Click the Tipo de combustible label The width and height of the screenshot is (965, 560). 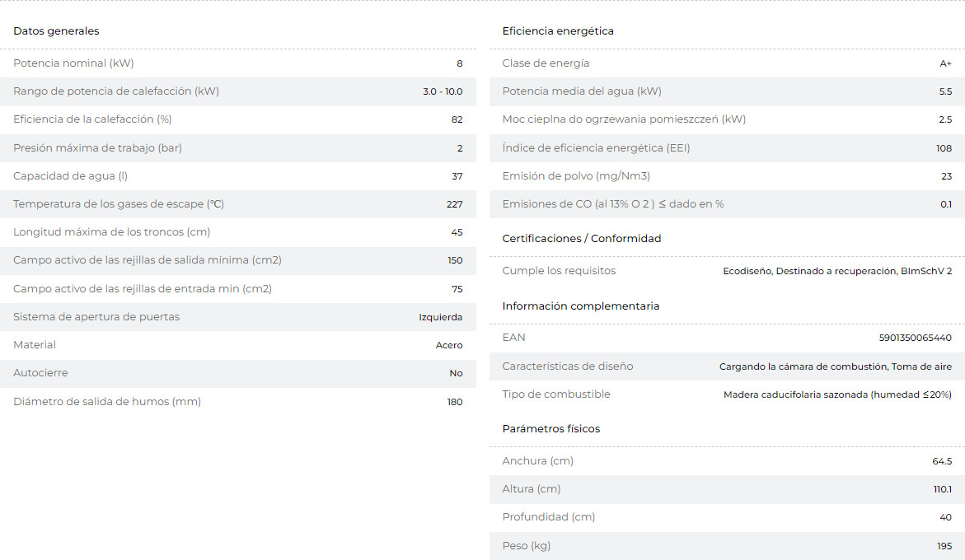556,394
